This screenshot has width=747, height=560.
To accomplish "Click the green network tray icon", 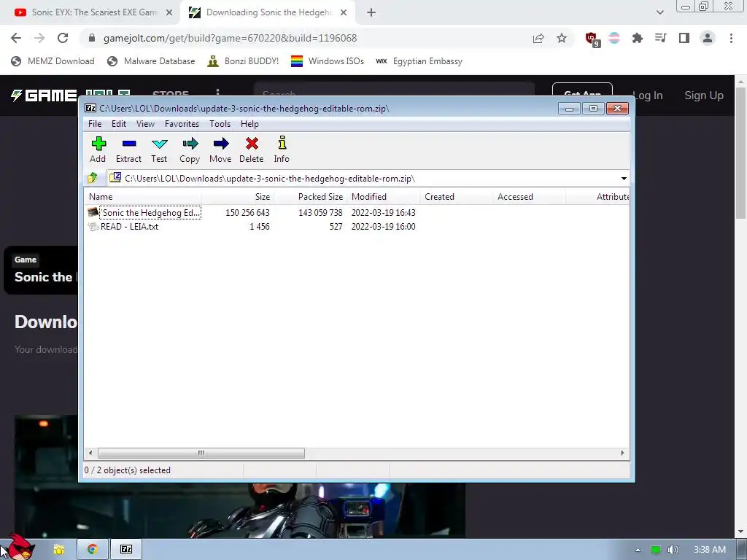I will coord(656,550).
